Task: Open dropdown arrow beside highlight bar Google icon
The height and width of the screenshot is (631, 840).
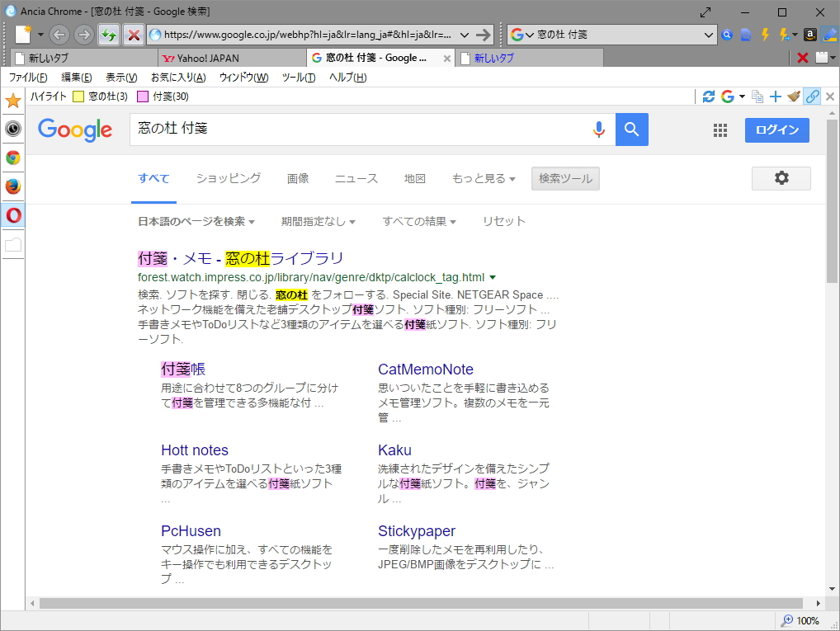Action: click(742, 97)
